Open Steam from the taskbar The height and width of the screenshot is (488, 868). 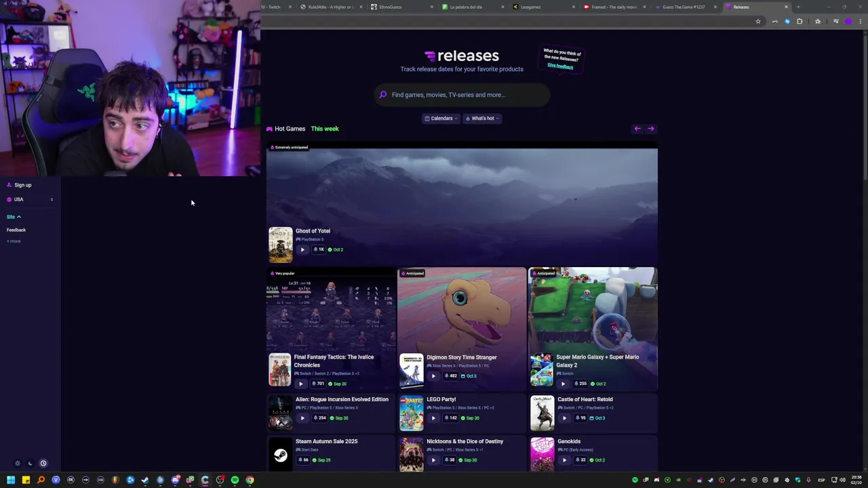145,480
